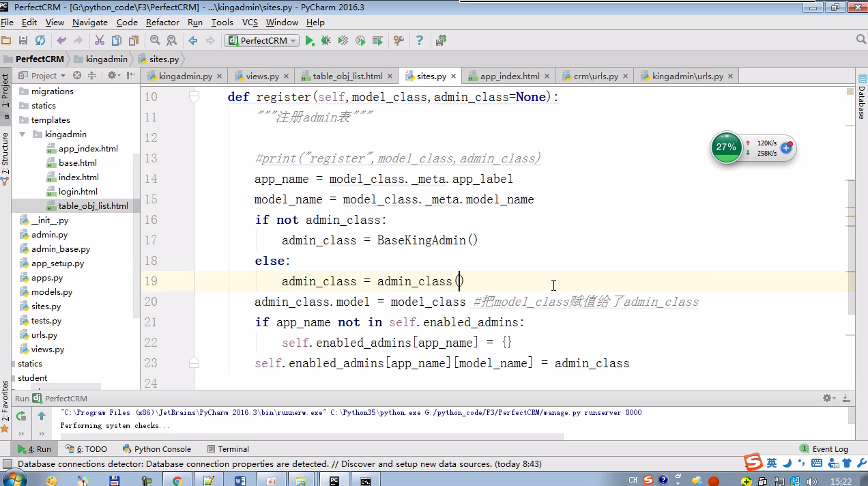Switch to the views.py editor tab
This screenshot has width=868, height=486.
tap(262, 76)
